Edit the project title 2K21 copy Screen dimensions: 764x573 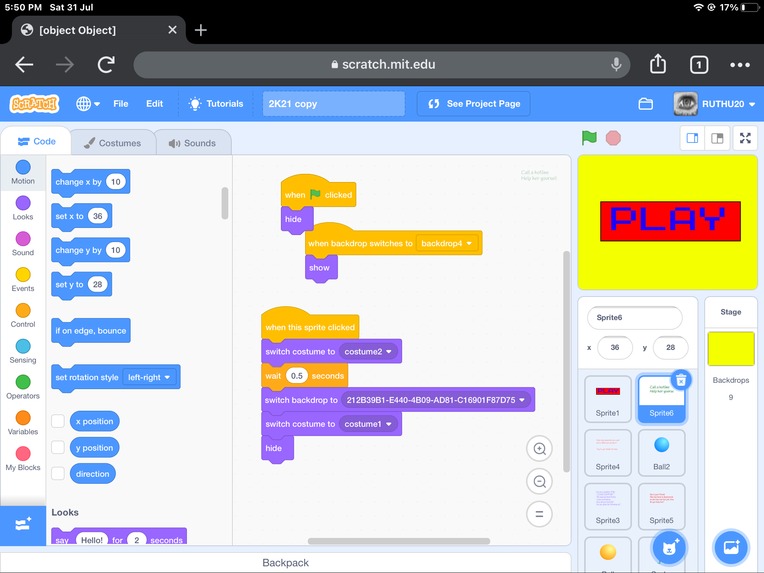point(334,104)
